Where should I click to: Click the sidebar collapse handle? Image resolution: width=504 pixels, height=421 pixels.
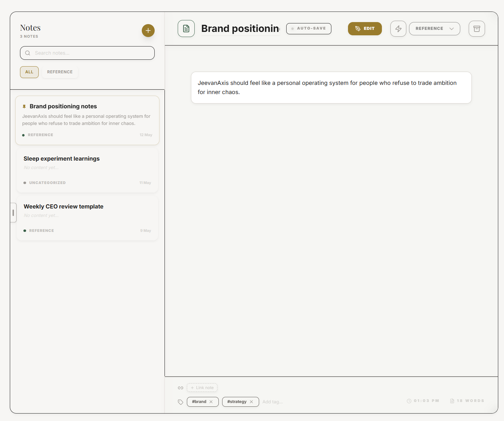[13, 213]
